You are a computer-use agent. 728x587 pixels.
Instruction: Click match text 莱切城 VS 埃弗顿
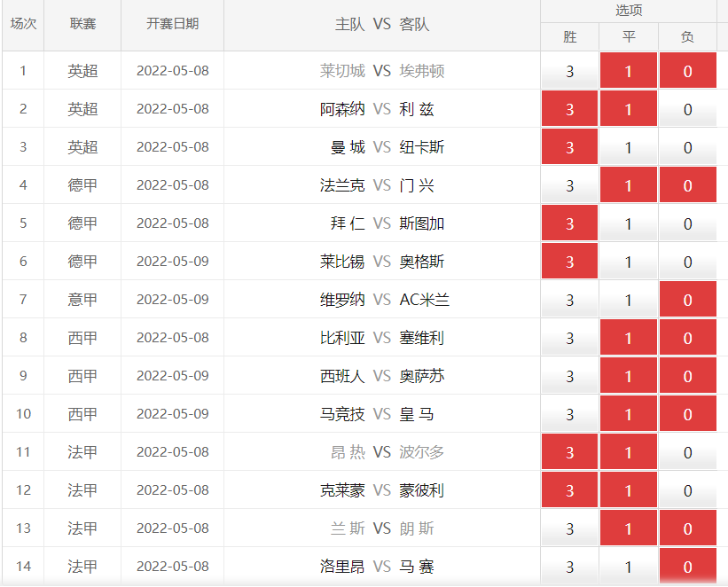tap(382, 71)
